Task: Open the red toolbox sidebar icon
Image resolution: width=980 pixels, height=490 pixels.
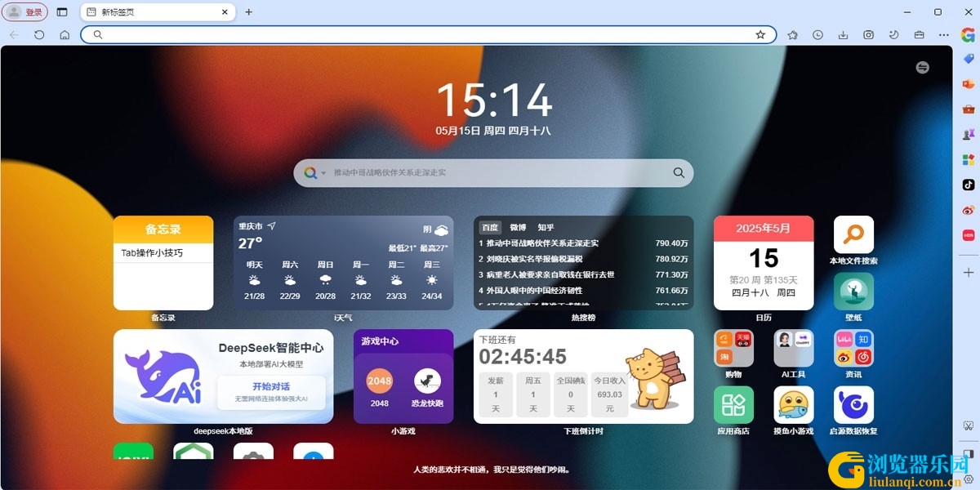Action: pos(969,109)
